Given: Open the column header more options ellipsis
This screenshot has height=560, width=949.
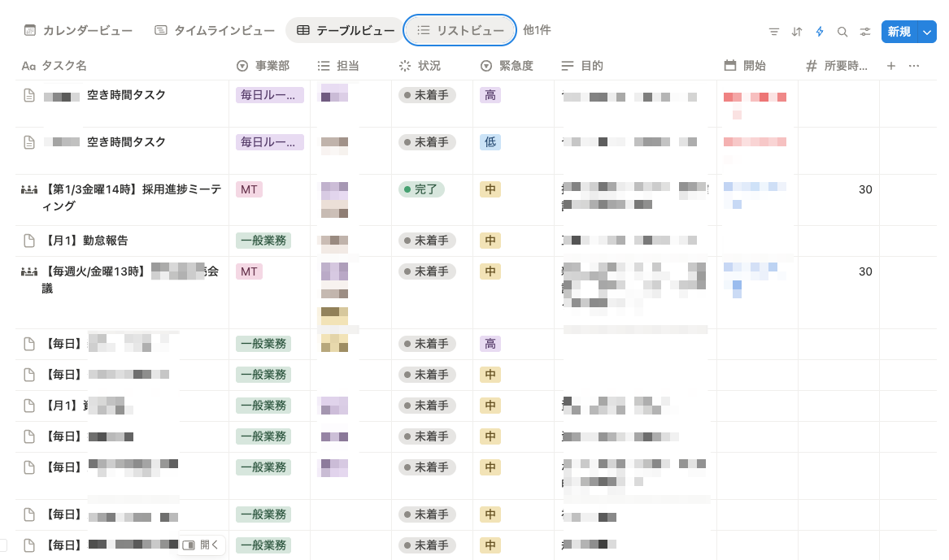Looking at the screenshot, I should [914, 65].
